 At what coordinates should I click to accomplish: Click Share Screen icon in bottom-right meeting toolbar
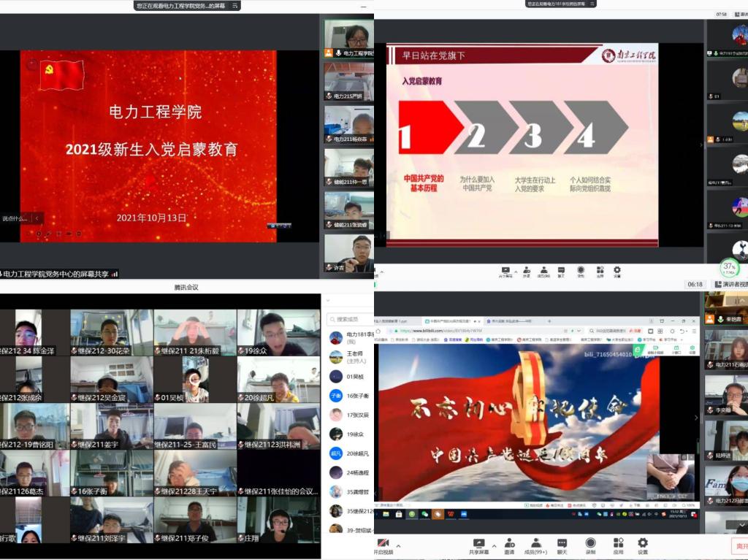coord(479,543)
